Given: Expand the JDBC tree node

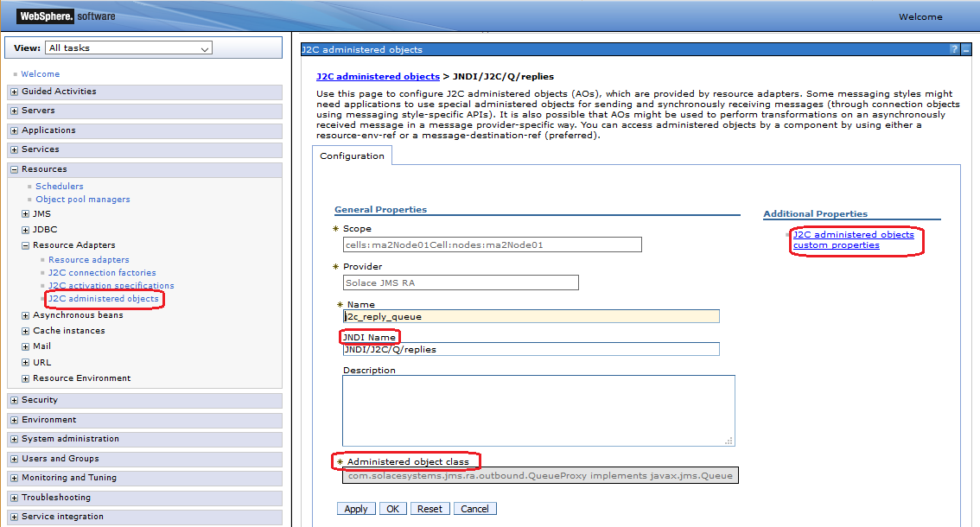Looking at the screenshot, I should click(x=26, y=231).
